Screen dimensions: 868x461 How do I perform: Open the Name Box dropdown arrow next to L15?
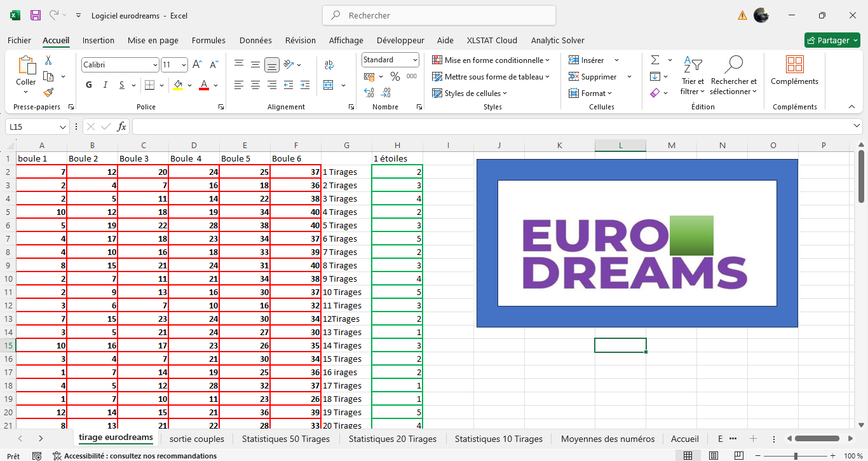pos(62,127)
